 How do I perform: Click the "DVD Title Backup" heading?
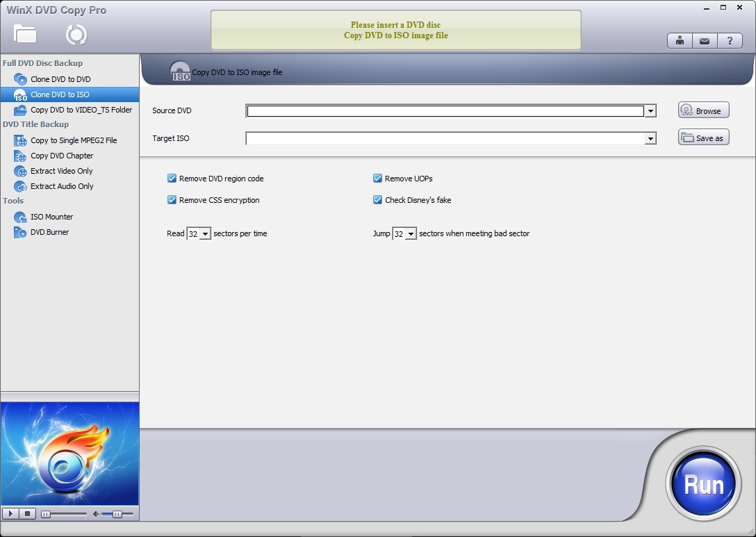coord(35,124)
